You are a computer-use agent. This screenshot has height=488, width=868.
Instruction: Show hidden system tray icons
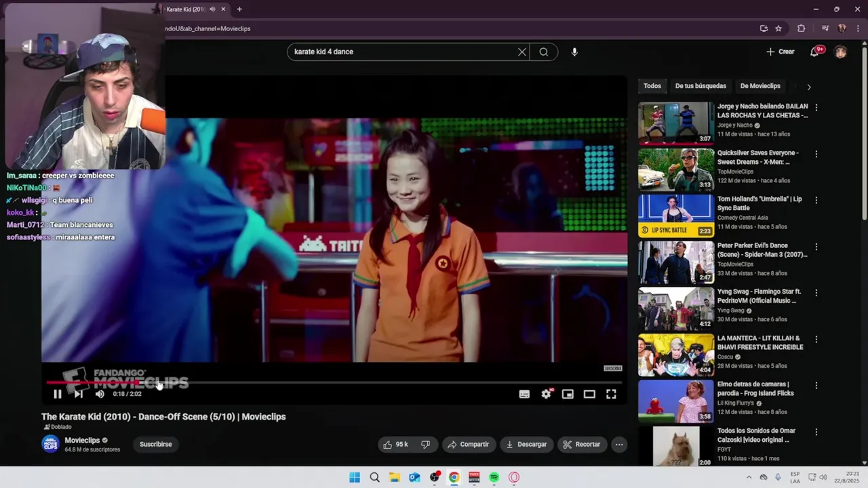749,477
